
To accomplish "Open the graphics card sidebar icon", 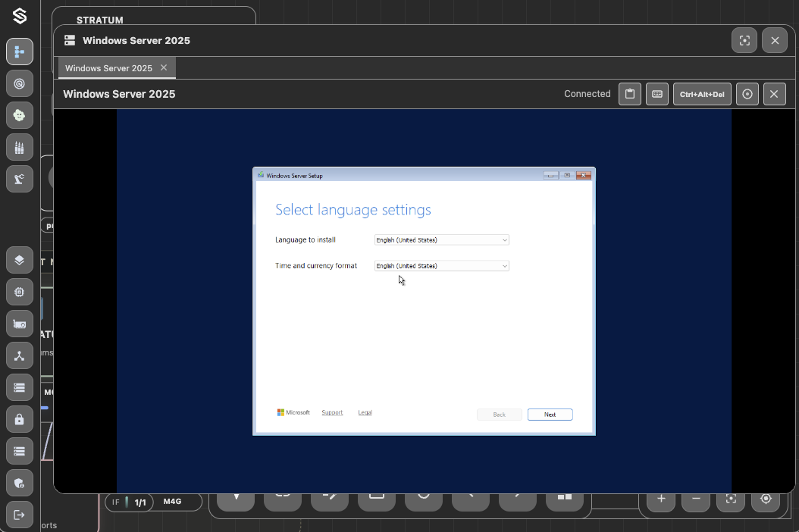I will [20, 324].
